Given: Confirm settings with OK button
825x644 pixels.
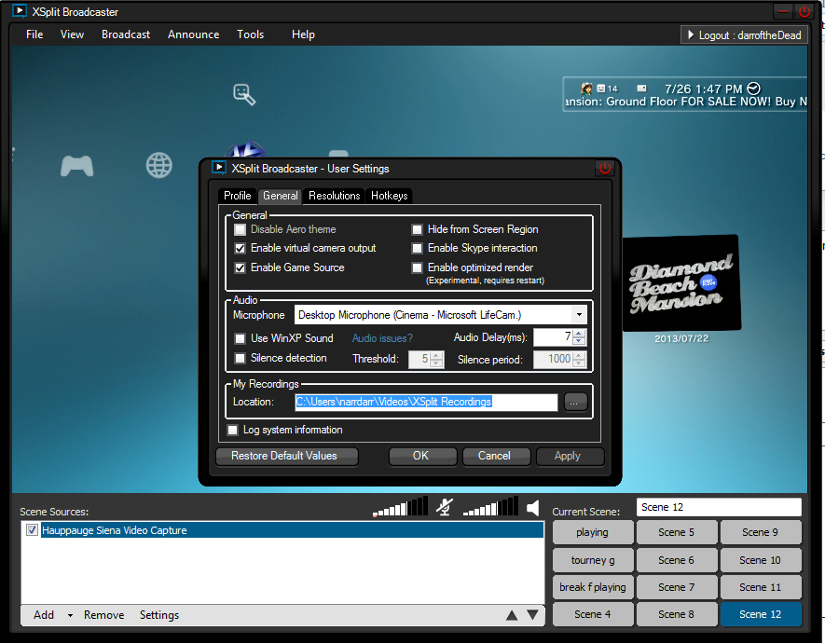Looking at the screenshot, I should (x=422, y=456).
